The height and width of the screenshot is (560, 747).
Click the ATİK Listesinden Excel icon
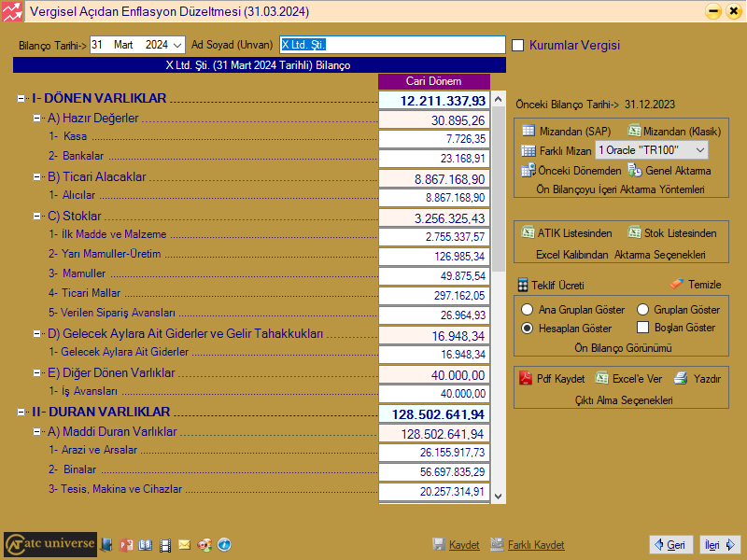(528, 232)
